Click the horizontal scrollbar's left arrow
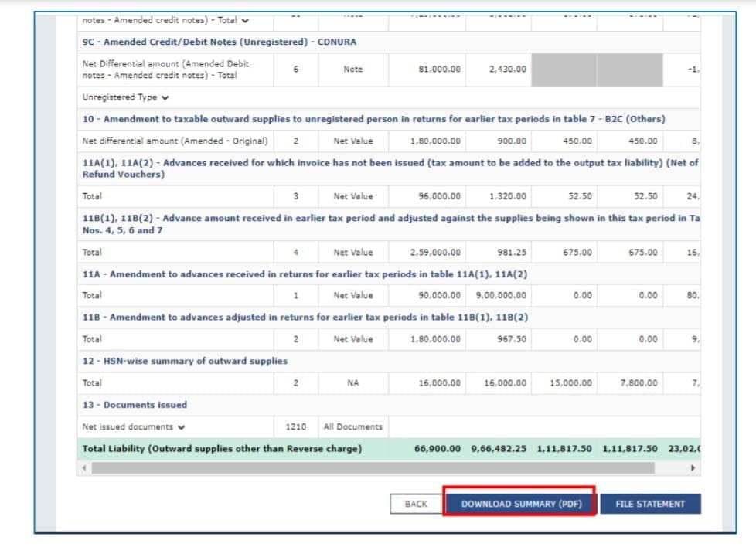The image size is (756, 547). tap(83, 468)
